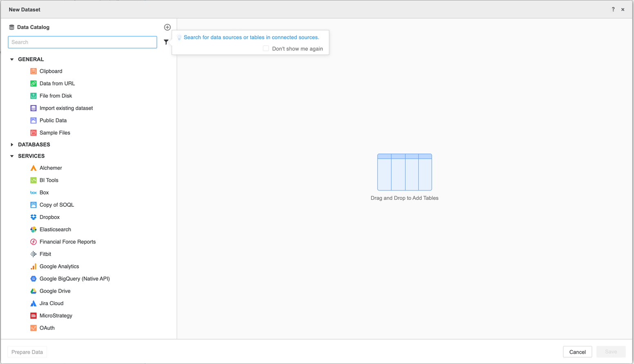Image resolution: width=634 pixels, height=364 pixels.
Task: Enable the Don't show me again checkbox
Action: point(266,48)
